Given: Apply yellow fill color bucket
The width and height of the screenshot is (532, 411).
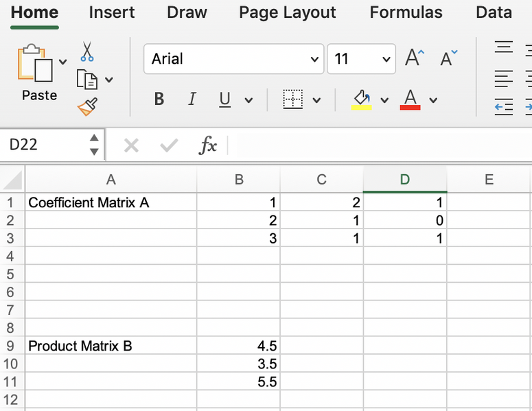Looking at the screenshot, I should (x=361, y=99).
